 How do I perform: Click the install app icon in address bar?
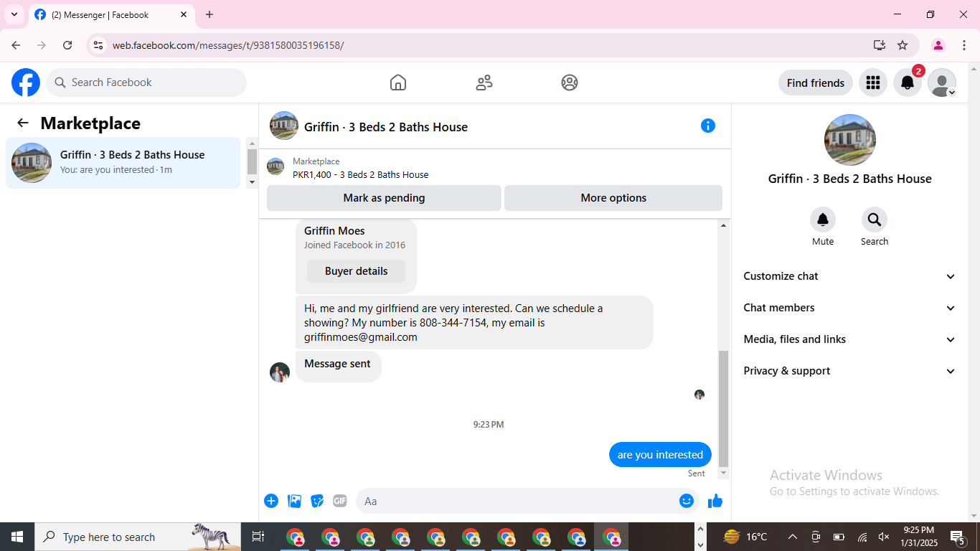880,45
